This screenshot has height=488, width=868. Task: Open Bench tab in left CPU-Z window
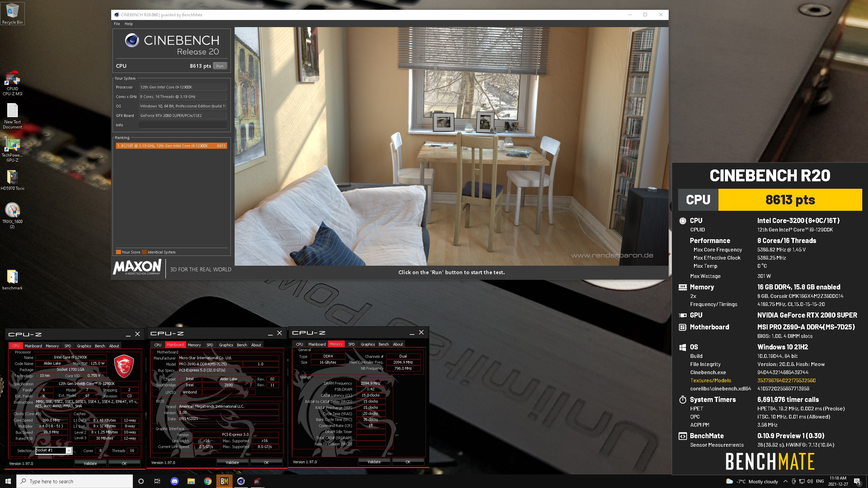pos(100,346)
